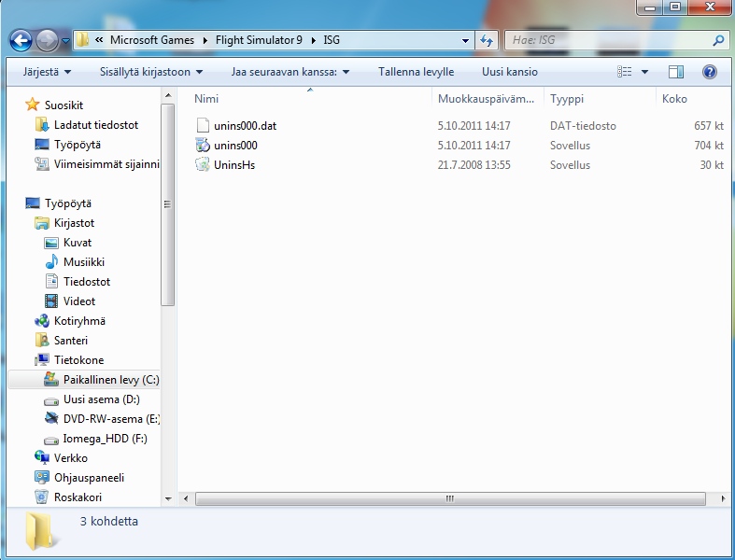Open more view options dropdown arrow
The width and height of the screenshot is (735, 560).
(644, 72)
